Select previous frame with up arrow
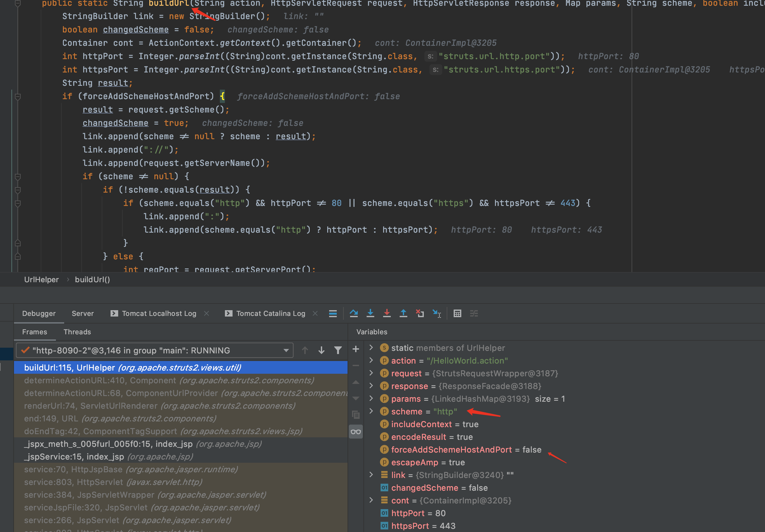Image resolution: width=765 pixels, height=532 pixels. pyautogui.click(x=305, y=350)
